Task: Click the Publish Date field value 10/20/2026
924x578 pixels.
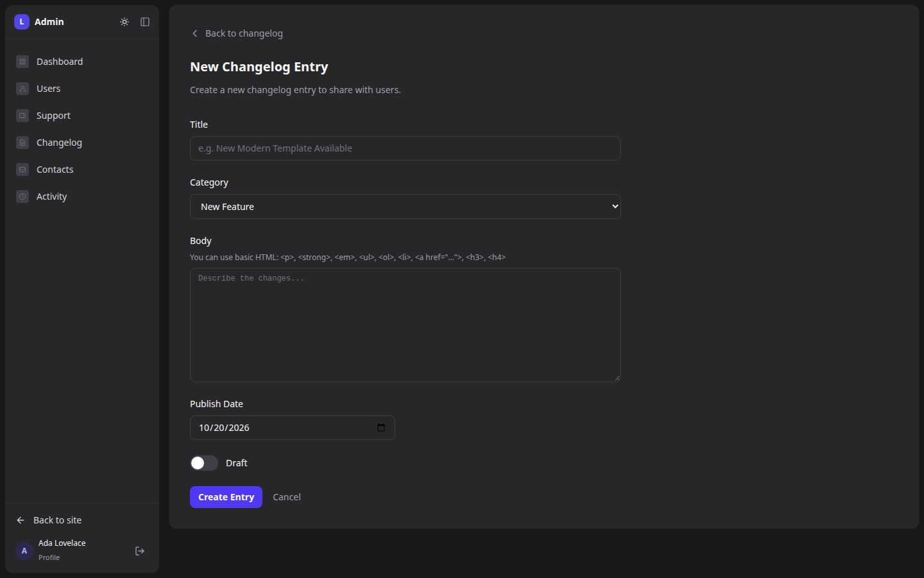Action: [224, 428]
